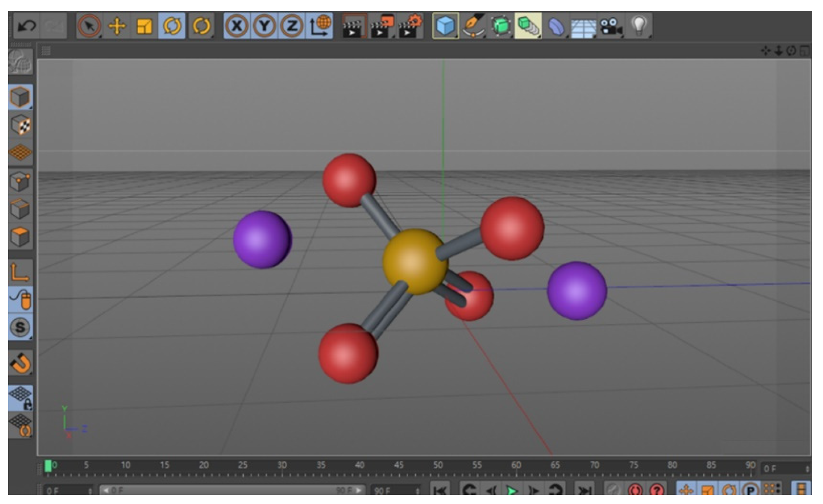823x504 pixels.
Task: Enable snapping with the magnet icon
Action: point(21,363)
